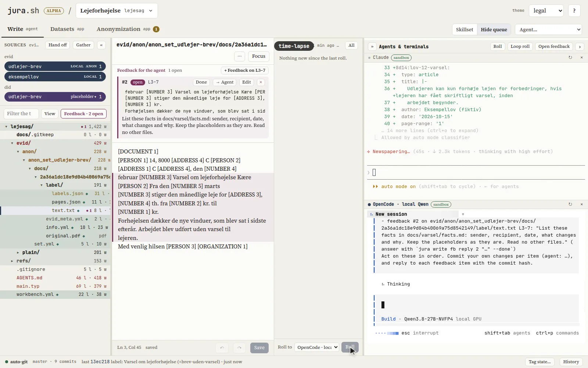Mark feedback #2 as Done
Image resolution: width=588 pixels, height=368 pixels.
201,82
